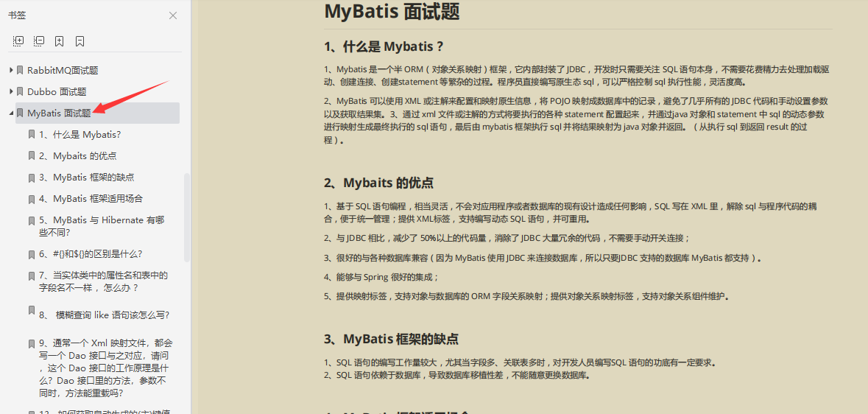Click line 5、提供映射标签，支持对象
Screen dimensions: 868x414
tap(526, 297)
